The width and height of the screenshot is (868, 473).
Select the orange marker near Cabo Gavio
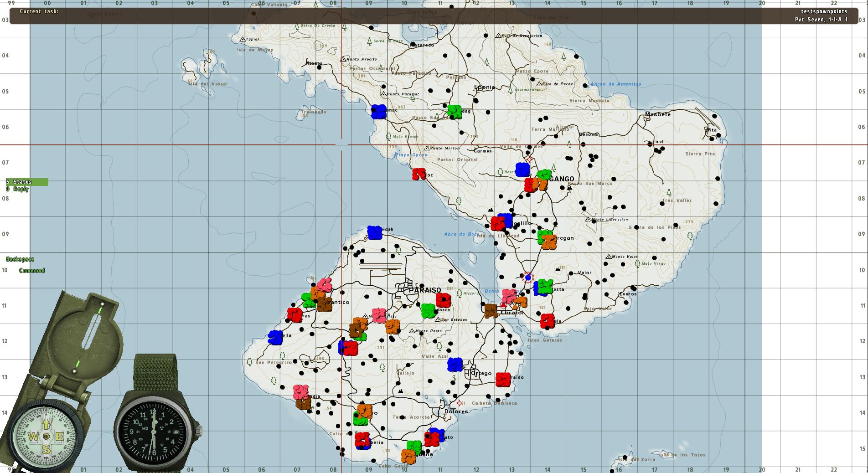[408, 456]
